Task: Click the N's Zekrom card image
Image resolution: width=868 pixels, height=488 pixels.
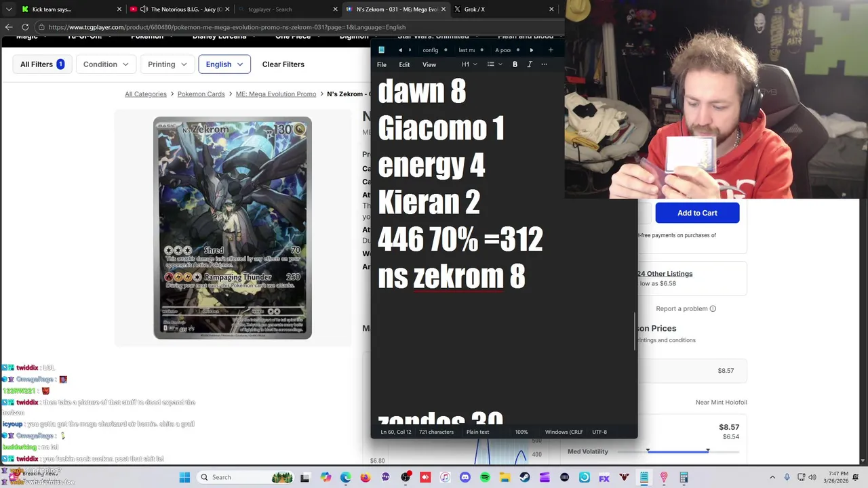Action: click(233, 228)
